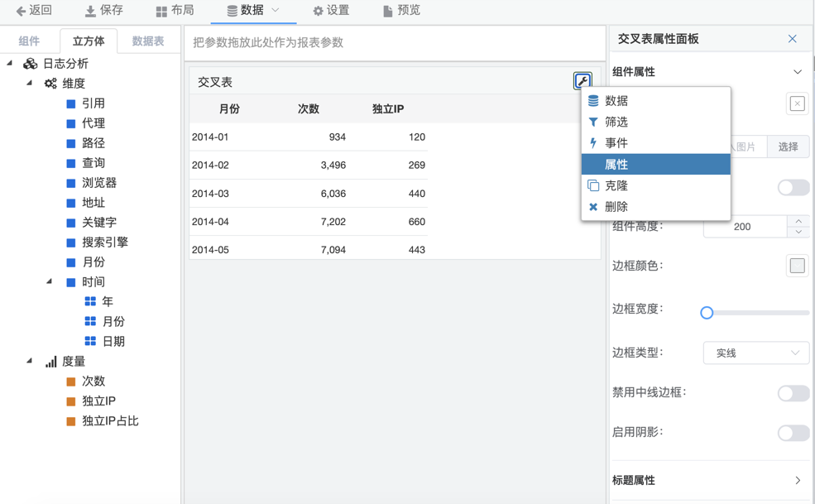Screen dimensions: 815x504
Task: Click the 布局 grid icon
Action: click(161, 12)
